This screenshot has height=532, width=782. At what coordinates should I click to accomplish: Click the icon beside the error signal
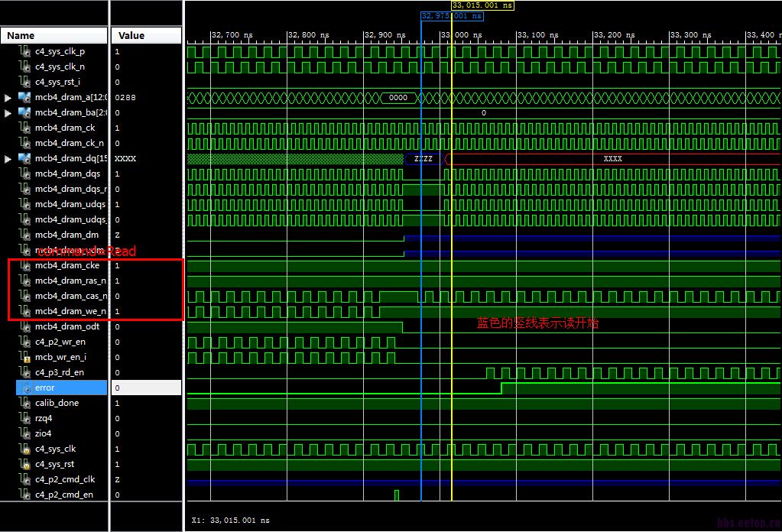(24, 388)
